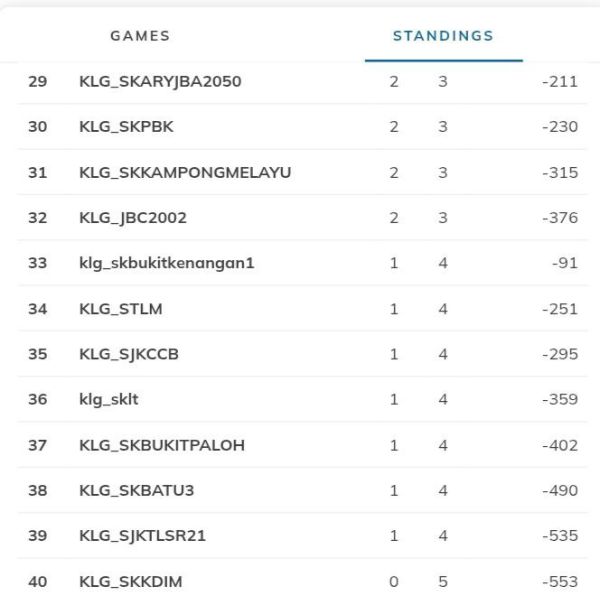This screenshot has width=600, height=596.
Task: Select team KLG_SJKCCB
Action: pos(129,354)
